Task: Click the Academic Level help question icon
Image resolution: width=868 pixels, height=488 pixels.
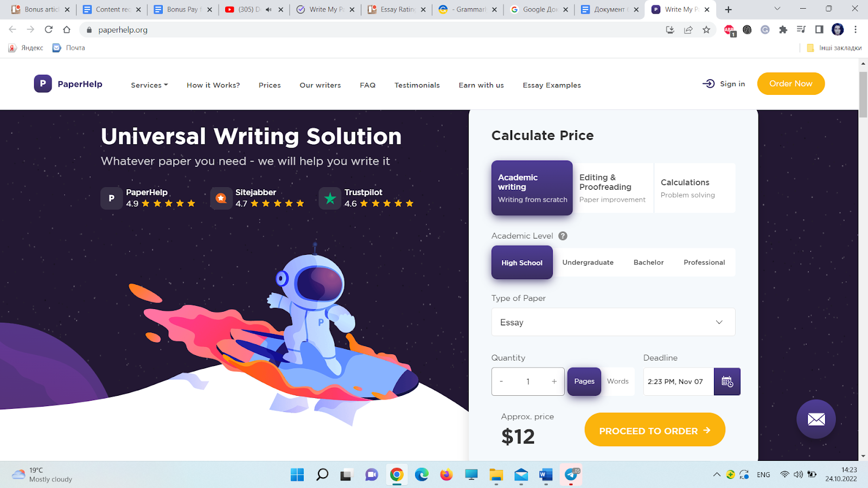Action: point(563,236)
